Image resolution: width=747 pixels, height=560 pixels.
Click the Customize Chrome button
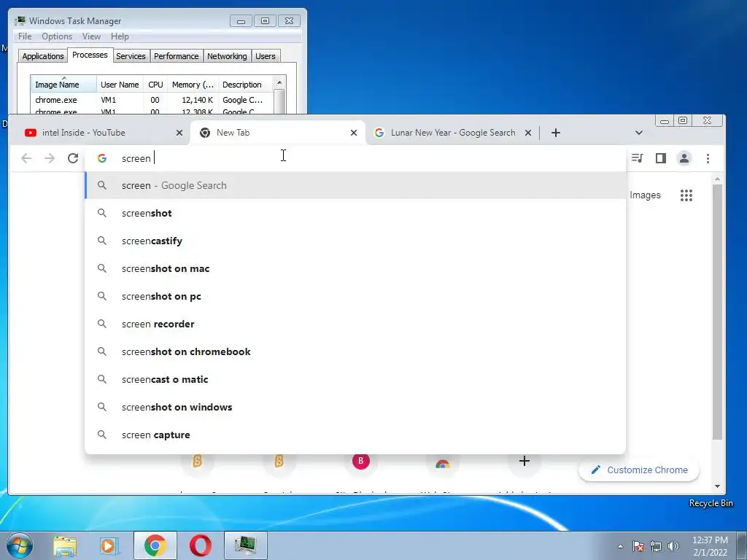tap(639, 470)
